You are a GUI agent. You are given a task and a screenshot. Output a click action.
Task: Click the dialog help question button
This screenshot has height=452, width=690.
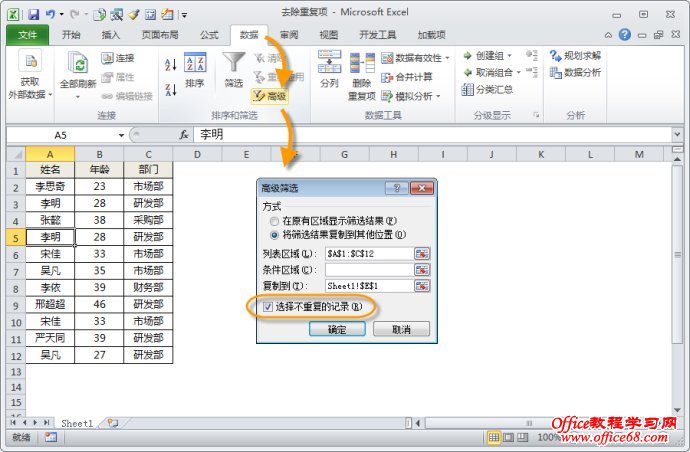(x=396, y=188)
